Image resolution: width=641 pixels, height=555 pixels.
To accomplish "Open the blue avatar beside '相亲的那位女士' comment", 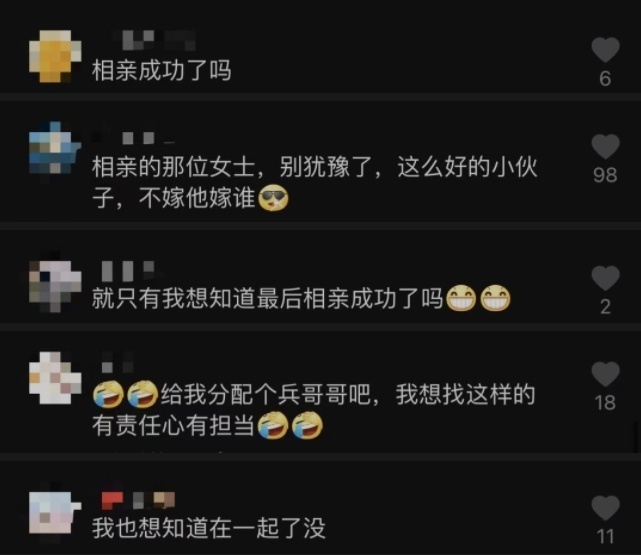I will pos(55,148).
